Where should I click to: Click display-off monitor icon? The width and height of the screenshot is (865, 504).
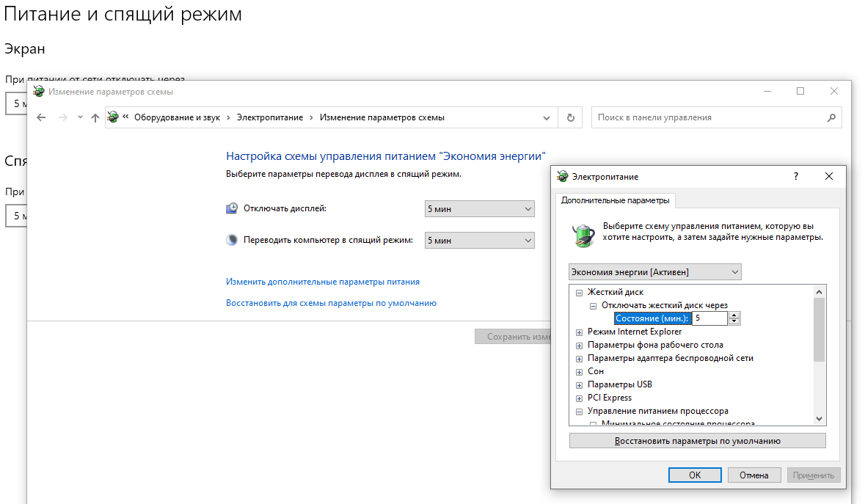pyautogui.click(x=232, y=208)
